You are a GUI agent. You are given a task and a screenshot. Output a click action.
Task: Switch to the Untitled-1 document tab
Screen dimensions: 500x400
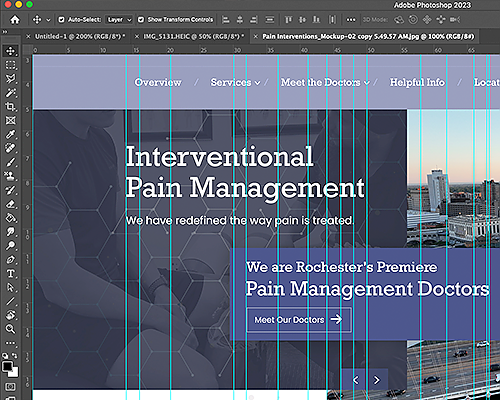pos(80,36)
